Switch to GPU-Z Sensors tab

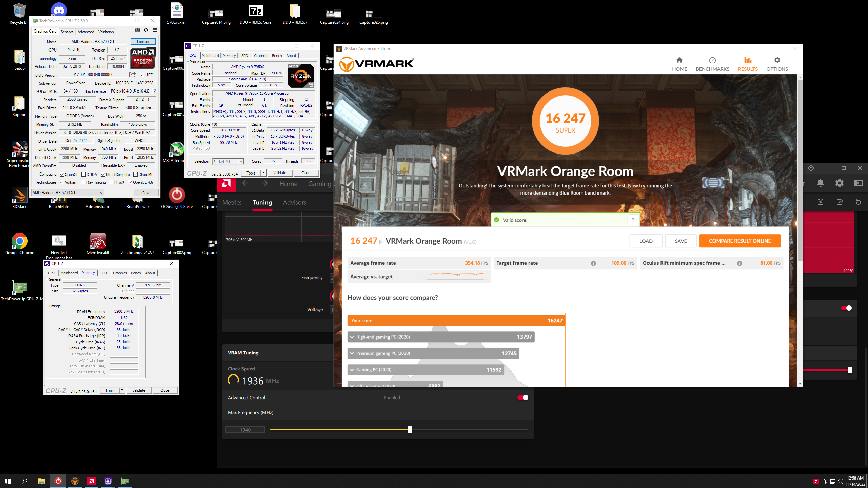click(67, 32)
